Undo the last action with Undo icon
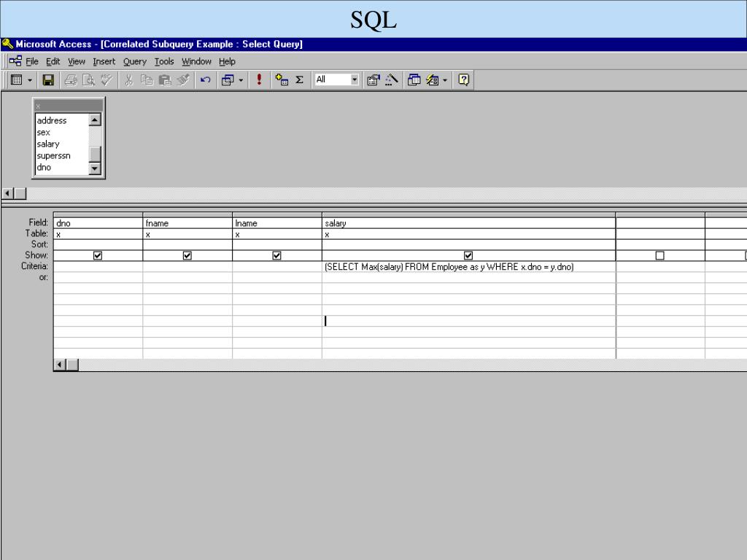747x560 pixels. pos(205,80)
